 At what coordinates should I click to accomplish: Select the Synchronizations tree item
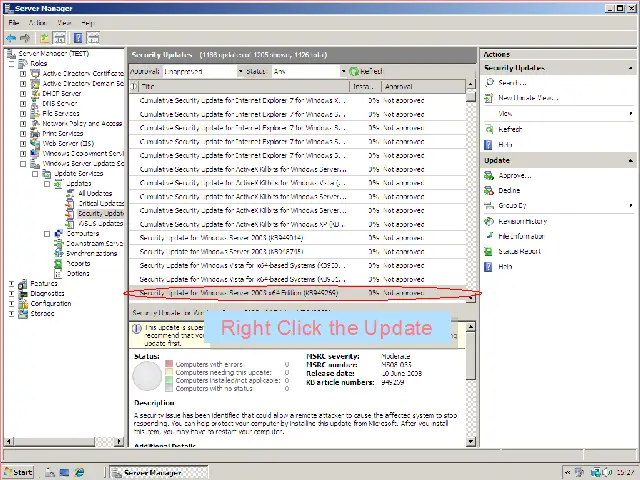[91, 253]
